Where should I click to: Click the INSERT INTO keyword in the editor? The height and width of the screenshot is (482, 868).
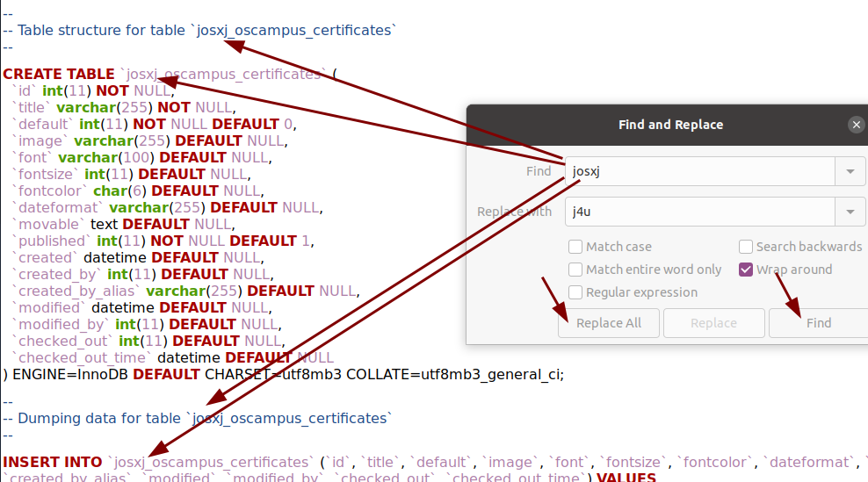pos(53,462)
